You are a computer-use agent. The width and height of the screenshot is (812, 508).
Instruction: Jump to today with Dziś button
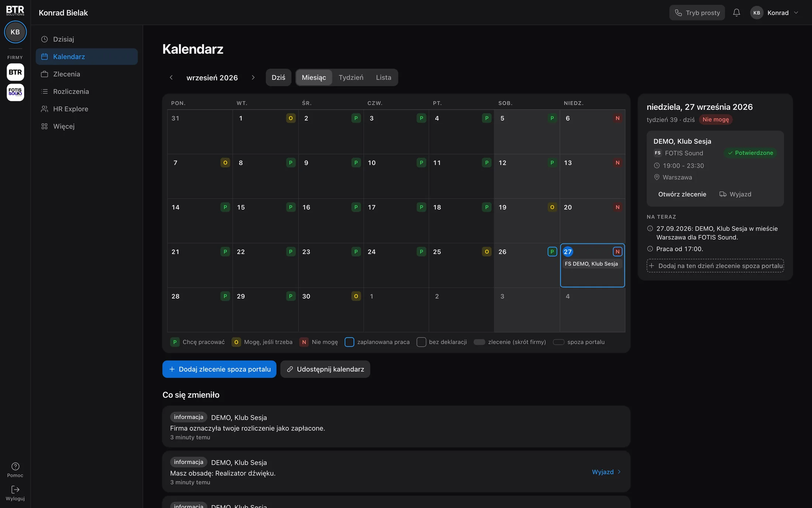coord(278,78)
